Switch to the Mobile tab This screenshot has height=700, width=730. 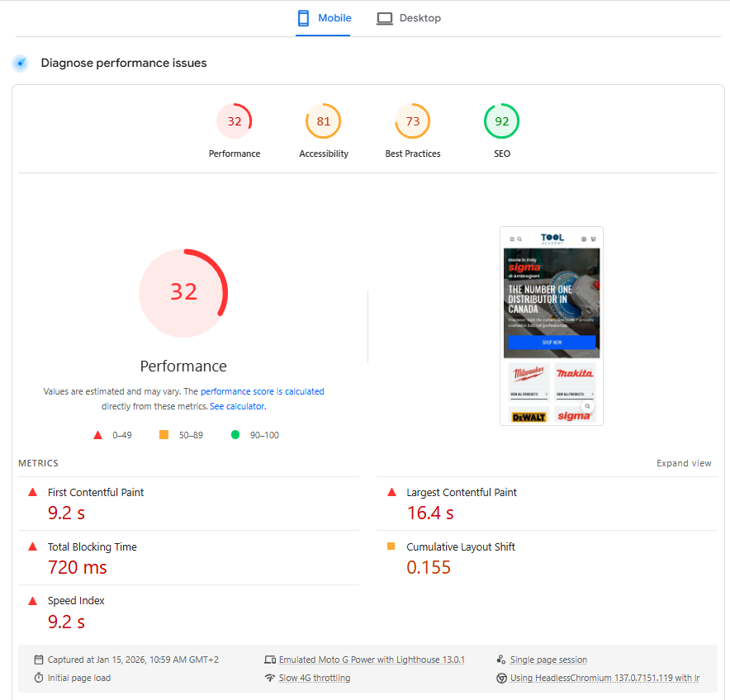coord(324,18)
